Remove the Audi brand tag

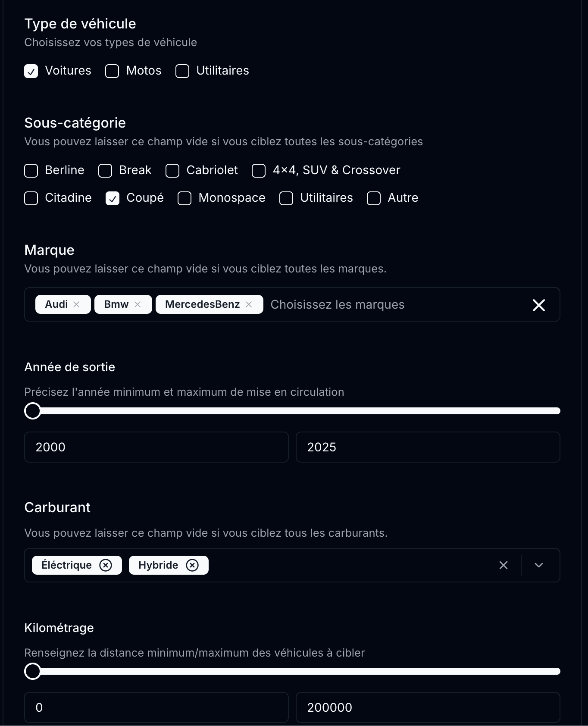coord(77,304)
